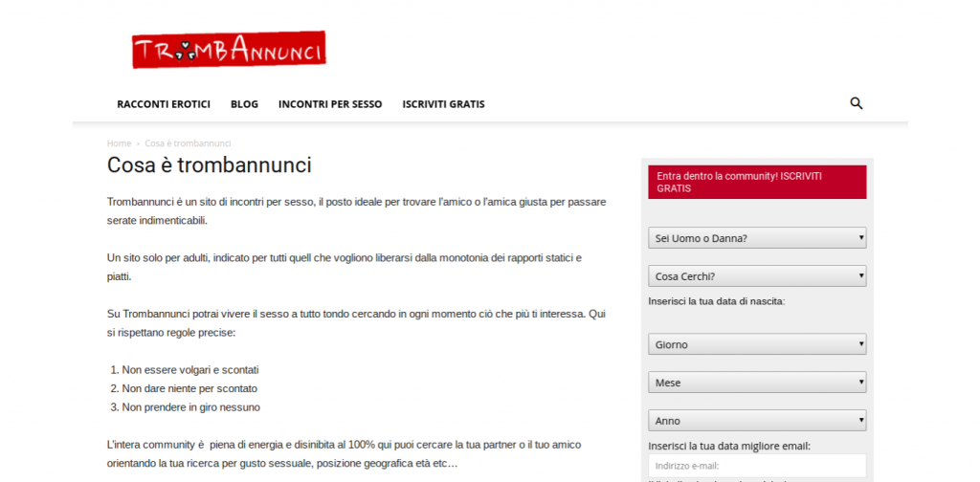Go to the Blog menu item

click(244, 104)
